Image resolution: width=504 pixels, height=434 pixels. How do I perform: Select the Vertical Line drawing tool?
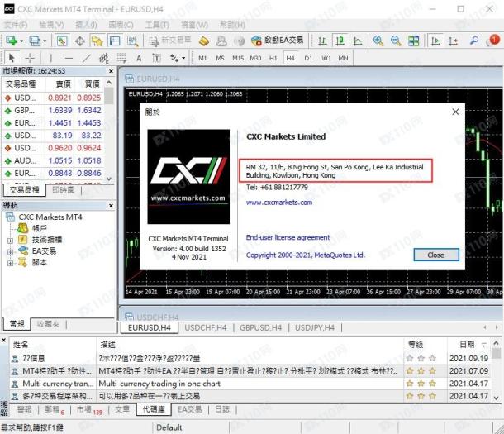(50, 58)
